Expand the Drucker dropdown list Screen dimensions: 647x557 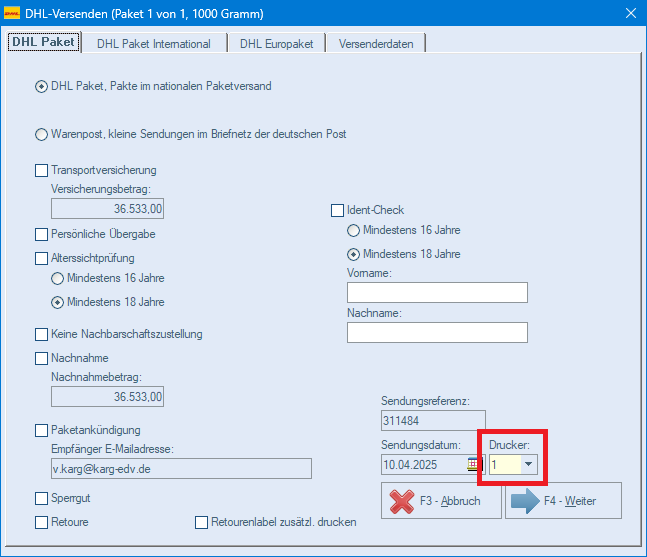coord(528,465)
